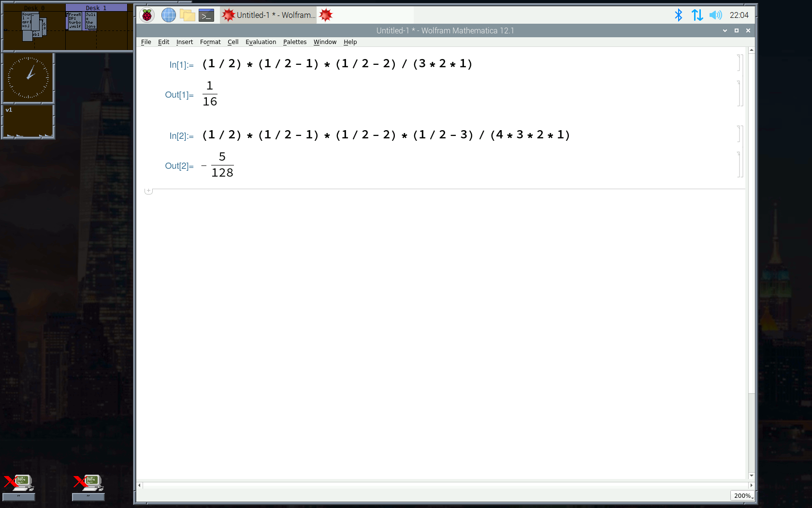Open the 200% magnification dropdown
812x508 pixels.
click(x=743, y=495)
